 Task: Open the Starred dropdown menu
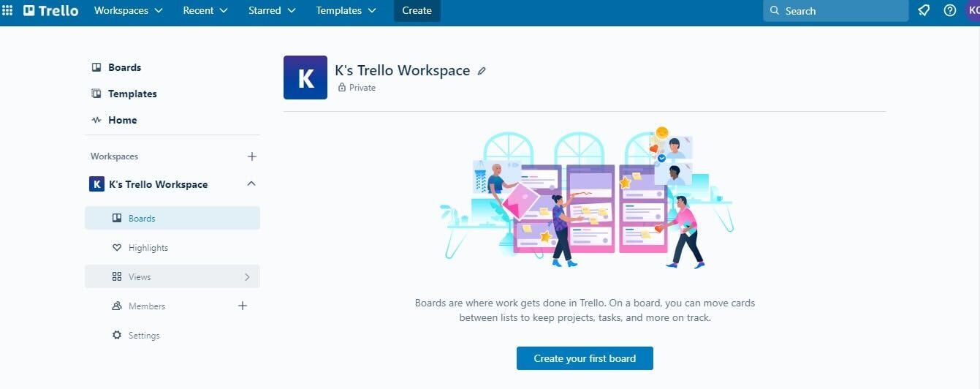click(272, 10)
